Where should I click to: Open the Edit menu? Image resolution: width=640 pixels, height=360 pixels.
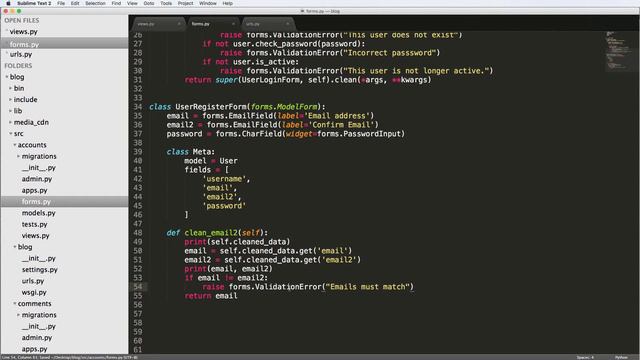click(x=75, y=3)
